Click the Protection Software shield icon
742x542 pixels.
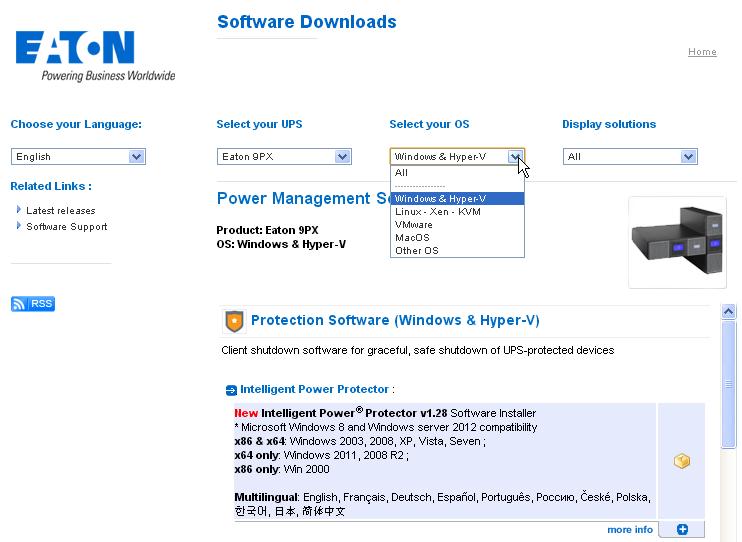234,321
